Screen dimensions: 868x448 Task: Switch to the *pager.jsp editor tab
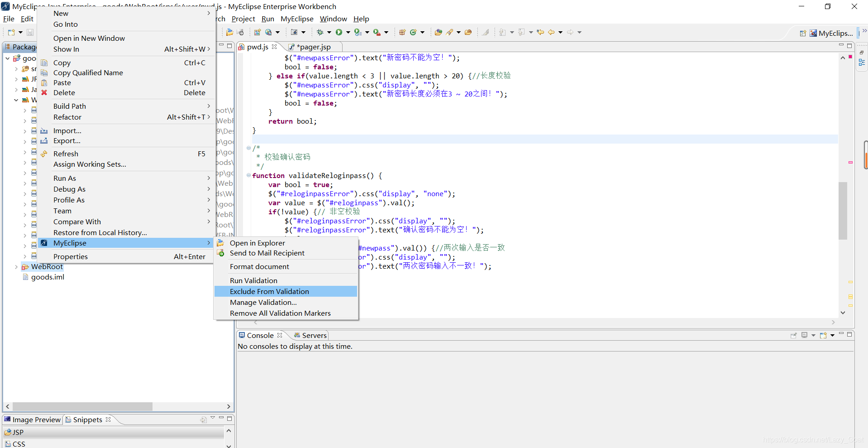click(315, 47)
